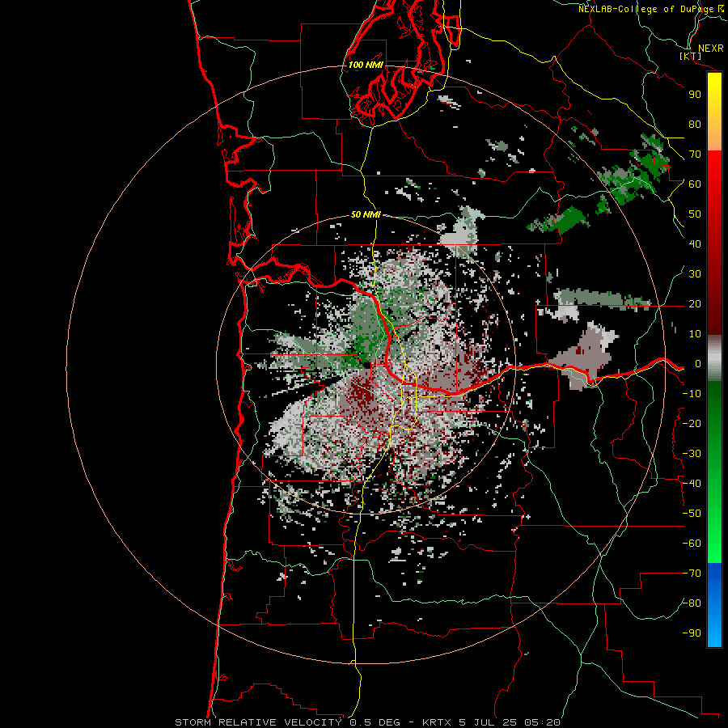Click the "0.5 DEG" elevation angle text
728x728 pixels.
click(375, 722)
